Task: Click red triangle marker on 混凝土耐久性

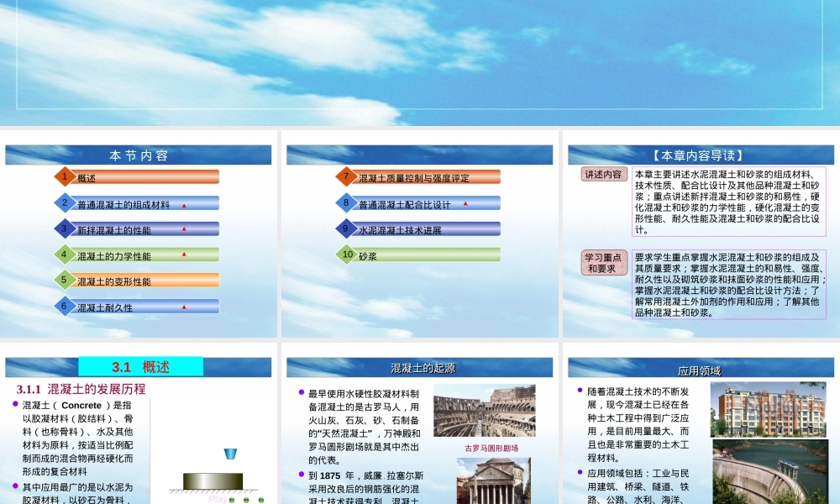Action: tap(184, 307)
